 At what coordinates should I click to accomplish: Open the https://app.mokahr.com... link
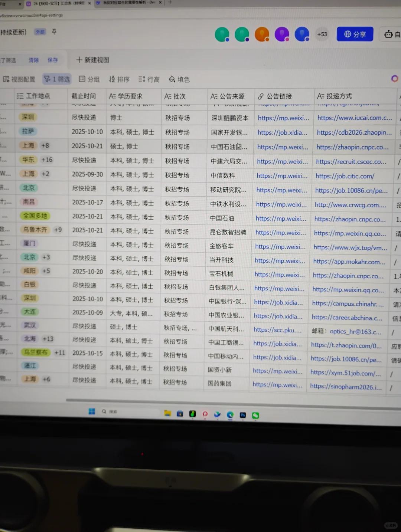349,262
